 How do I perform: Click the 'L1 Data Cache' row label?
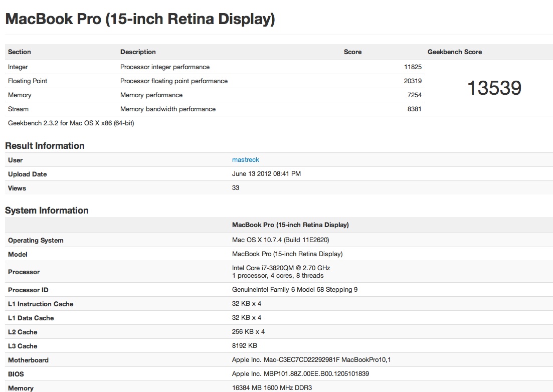(31, 318)
